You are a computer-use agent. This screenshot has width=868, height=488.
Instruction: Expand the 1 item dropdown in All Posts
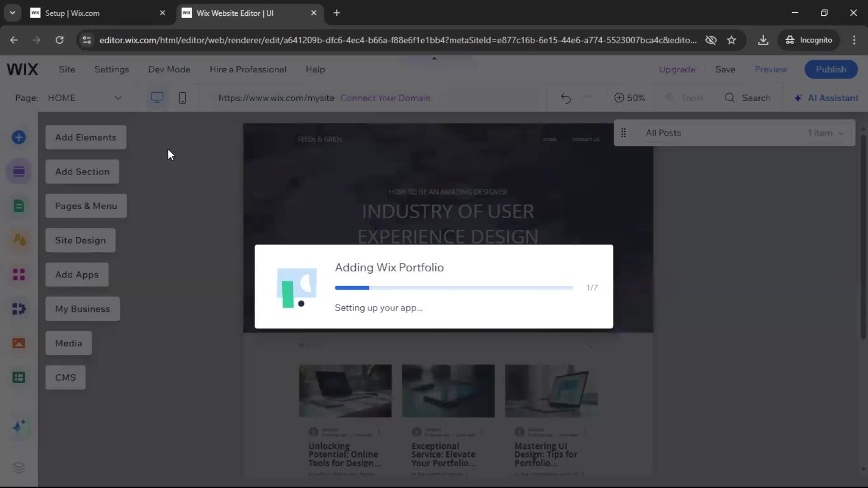pyautogui.click(x=826, y=133)
